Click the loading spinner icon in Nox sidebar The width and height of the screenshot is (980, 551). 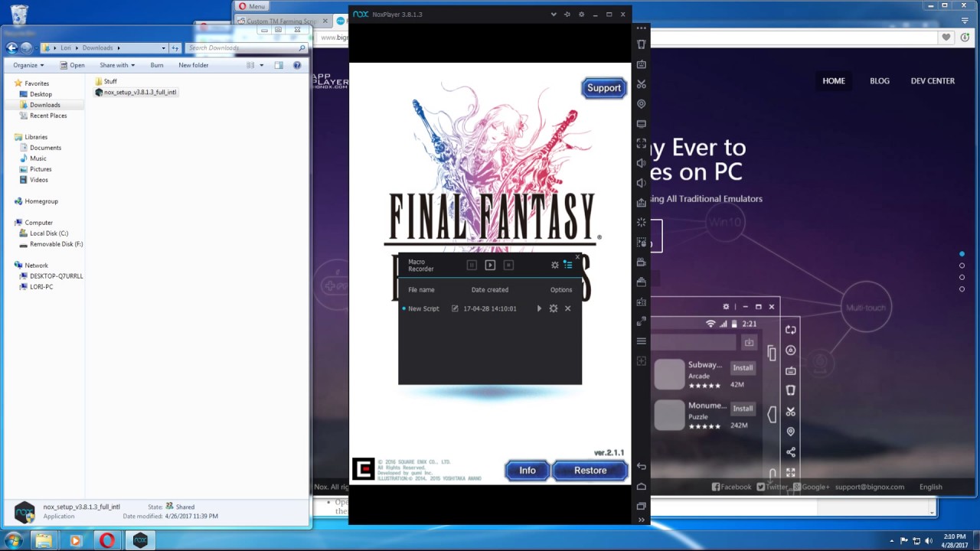tap(642, 222)
